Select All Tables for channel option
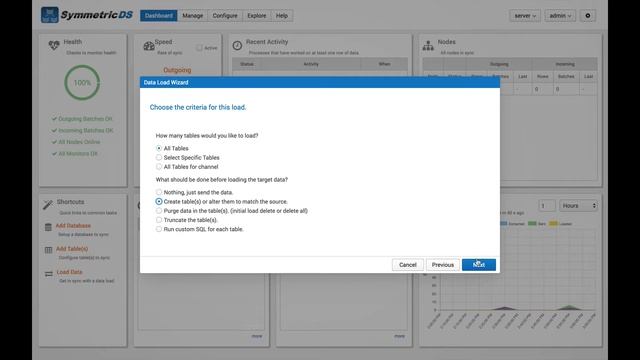This screenshot has width=640, height=360. (x=159, y=167)
